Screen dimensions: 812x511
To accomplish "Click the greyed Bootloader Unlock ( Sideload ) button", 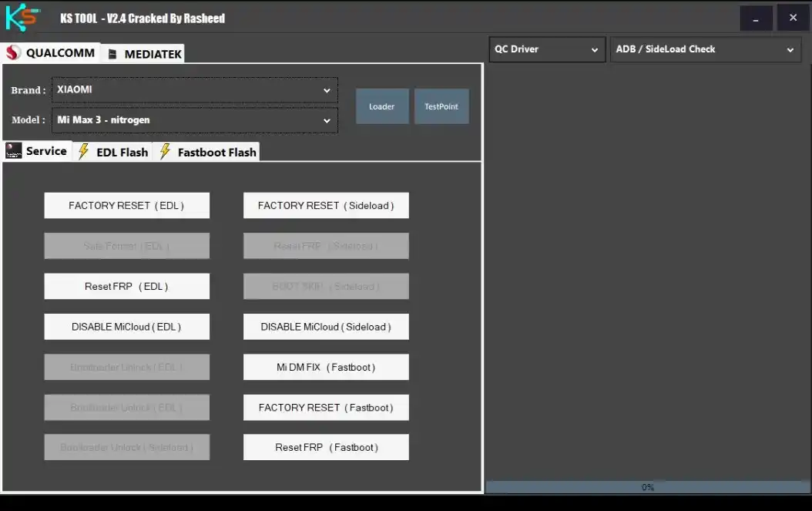I will pyautogui.click(x=127, y=447).
